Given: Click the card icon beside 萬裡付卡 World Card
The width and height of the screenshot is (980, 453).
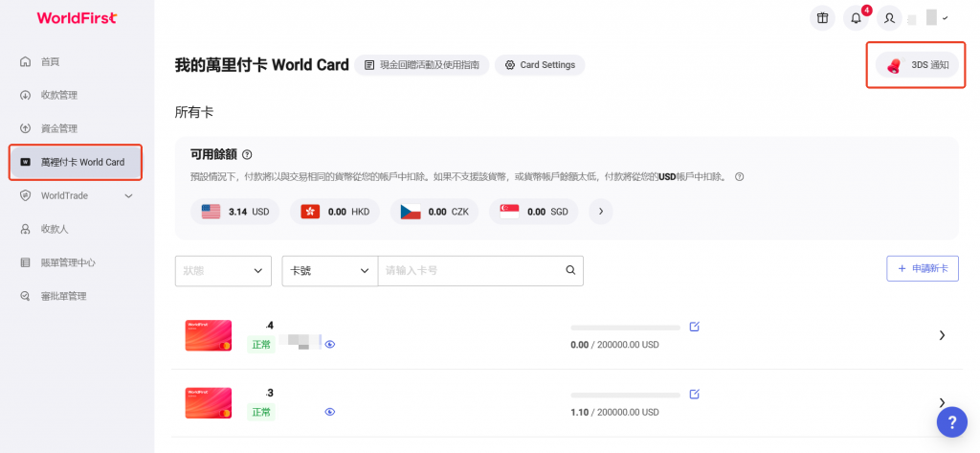Looking at the screenshot, I should click(25, 162).
